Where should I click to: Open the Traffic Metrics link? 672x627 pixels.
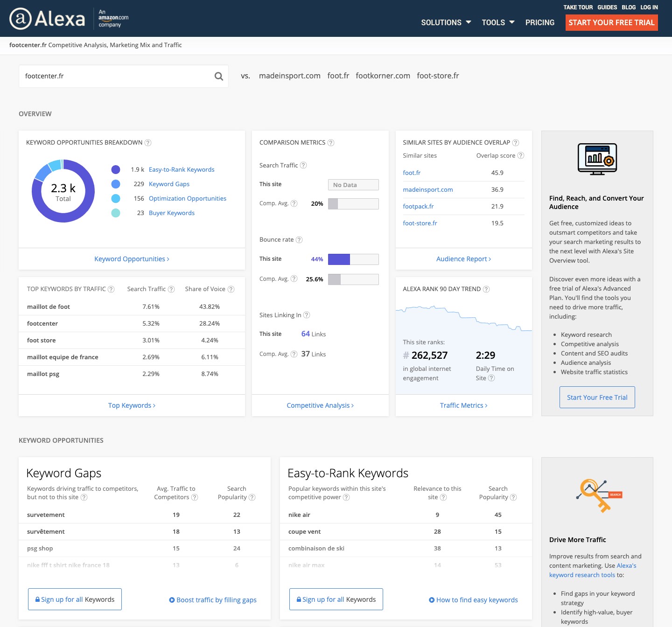click(x=463, y=405)
